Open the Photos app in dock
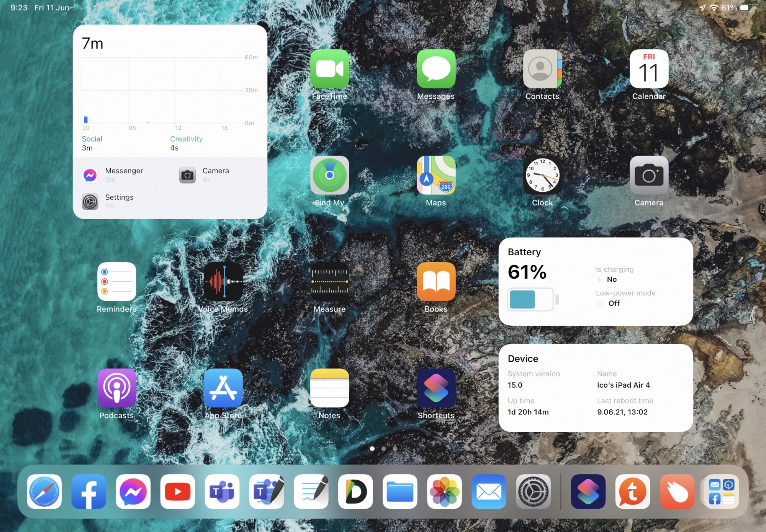The width and height of the screenshot is (766, 532). [x=444, y=492]
